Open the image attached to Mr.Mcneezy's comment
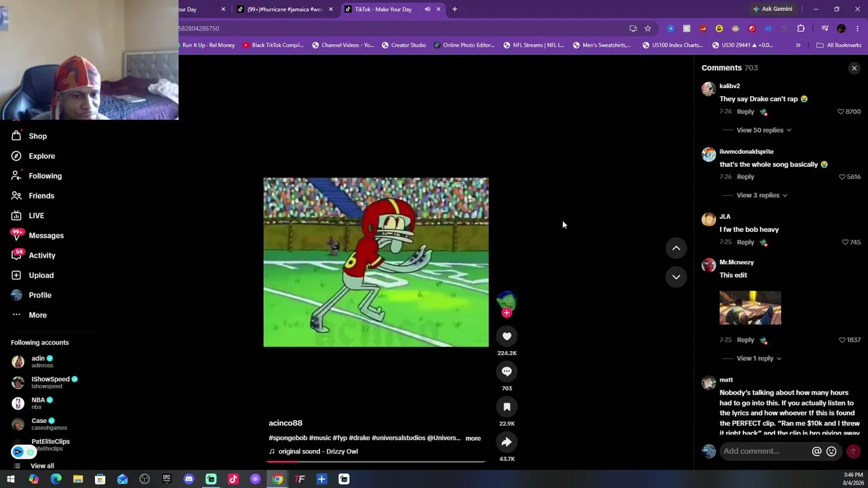868x488 pixels. [750, 308]
